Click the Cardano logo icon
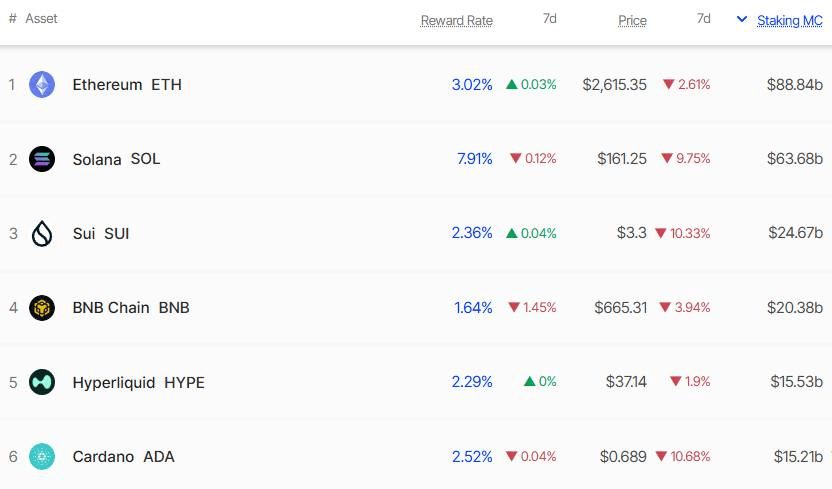 (42, 456)
